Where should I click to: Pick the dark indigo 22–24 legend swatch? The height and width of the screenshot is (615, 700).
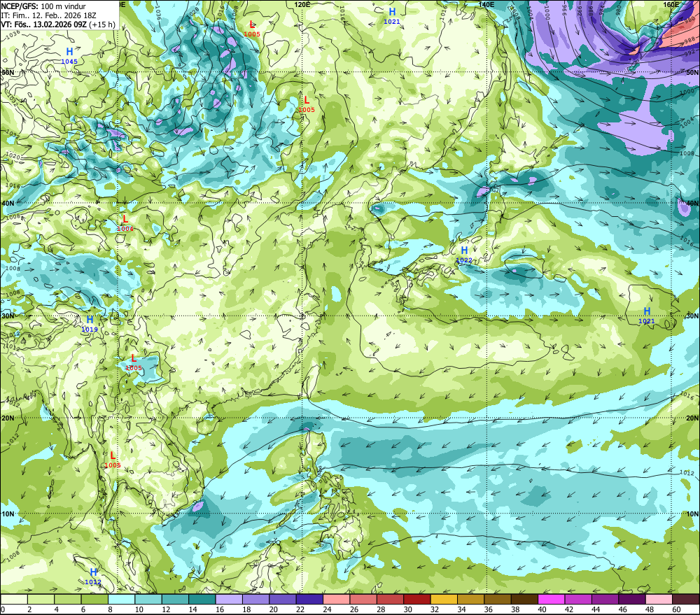coord(310,599)
